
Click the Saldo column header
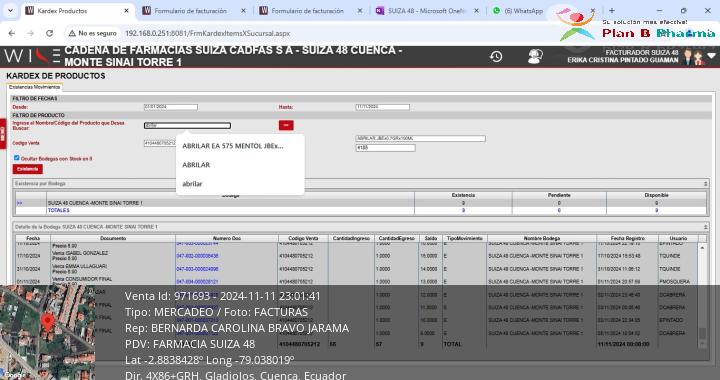[x=431, y=239]
